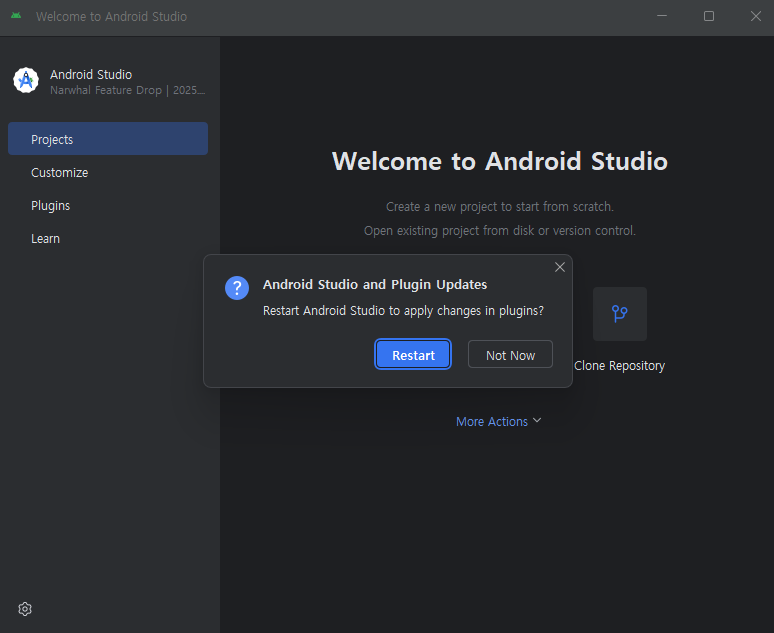Go to the Learn tab
Image resolution: width=774 pixels, height=633 pixels.
(108, 238)
